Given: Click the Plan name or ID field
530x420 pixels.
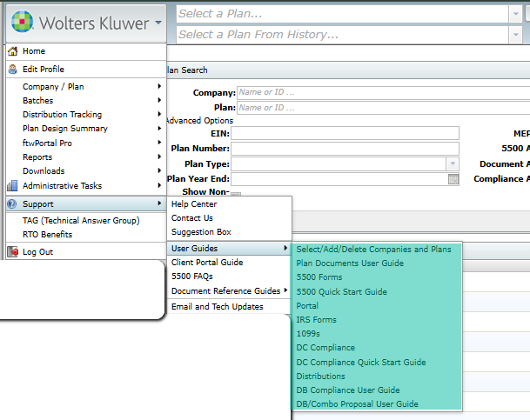Looking at the screenshot, I should click(x=384, y=108).
